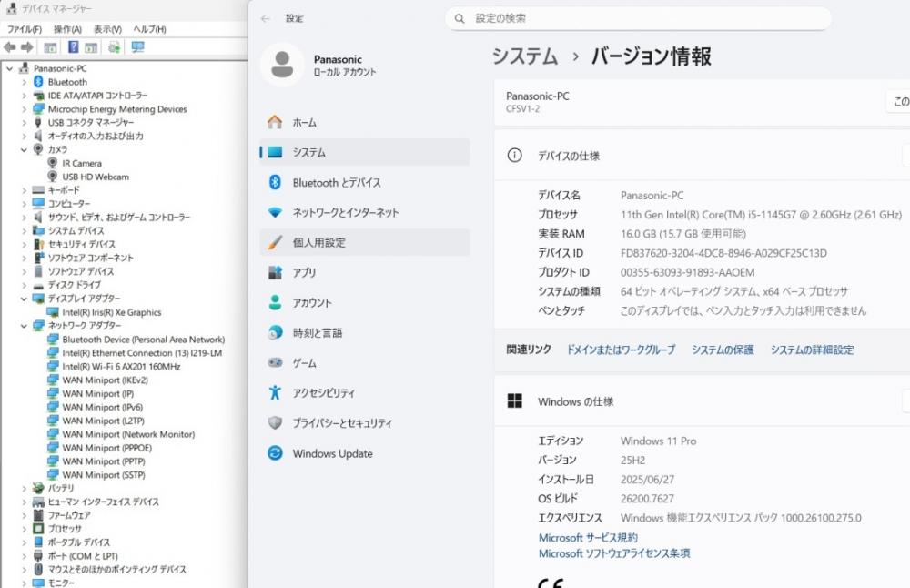This screenshot has height=588, width=910.
Task: Open the ファイル(F) menu
Action: click(25, 29)
